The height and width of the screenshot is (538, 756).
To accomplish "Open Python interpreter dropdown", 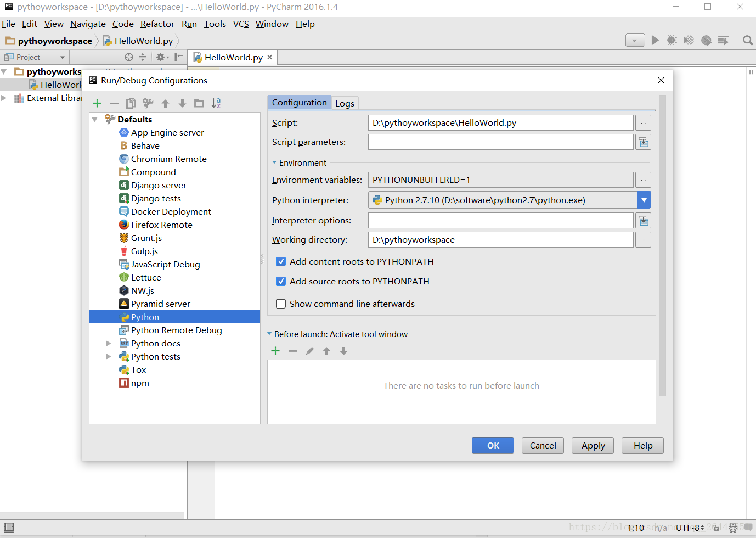I will (644, 200).
